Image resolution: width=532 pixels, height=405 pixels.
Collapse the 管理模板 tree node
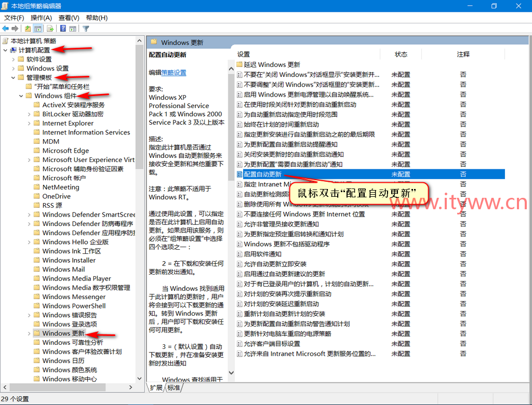coord(13,78)
